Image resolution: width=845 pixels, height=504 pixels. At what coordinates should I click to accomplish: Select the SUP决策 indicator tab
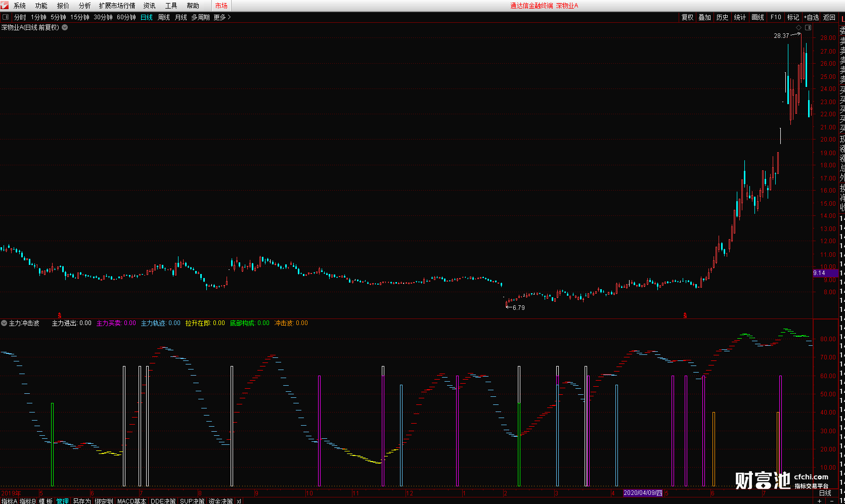192,501
